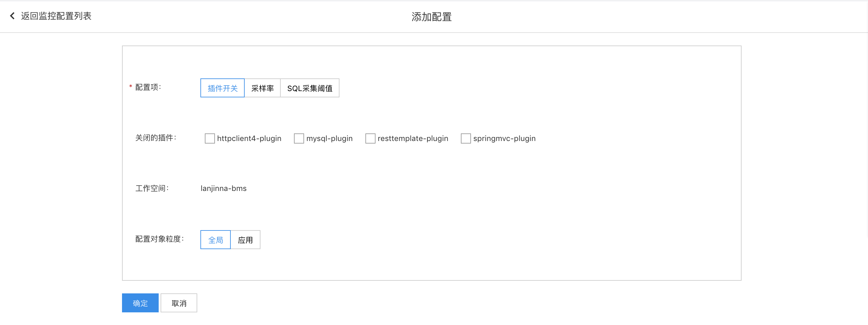Choose 全局 granularity option
The height and width of the screenshot is (325, 868).
[x=215, y=240]
